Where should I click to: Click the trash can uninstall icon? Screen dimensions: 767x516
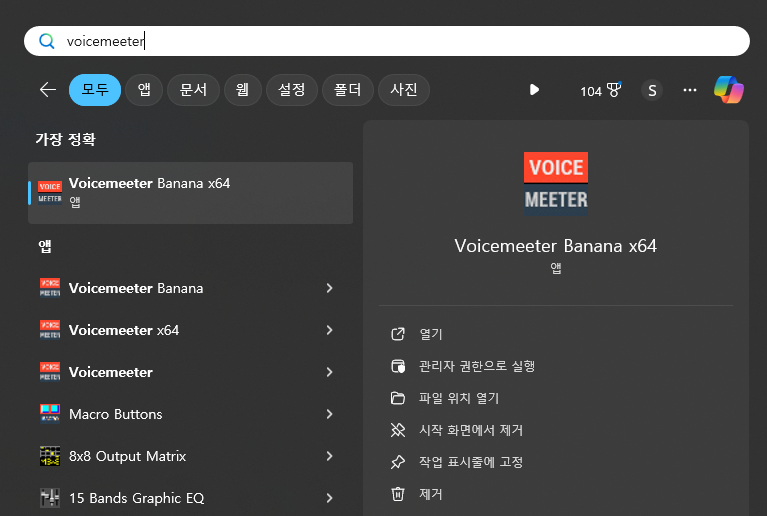tap(398, 494)
